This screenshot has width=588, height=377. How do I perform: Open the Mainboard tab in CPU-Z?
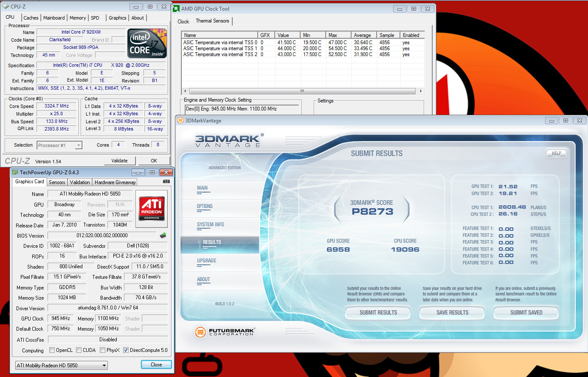coord(54,18)
